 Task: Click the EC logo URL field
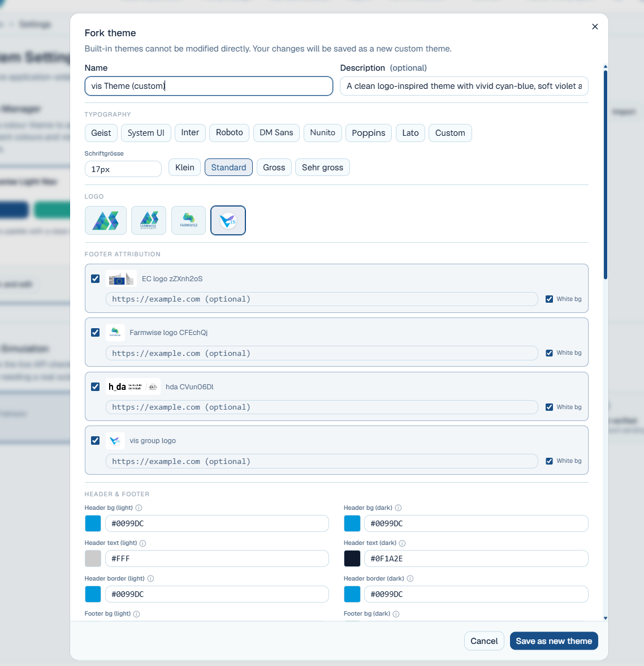click(x=322, y=299)
